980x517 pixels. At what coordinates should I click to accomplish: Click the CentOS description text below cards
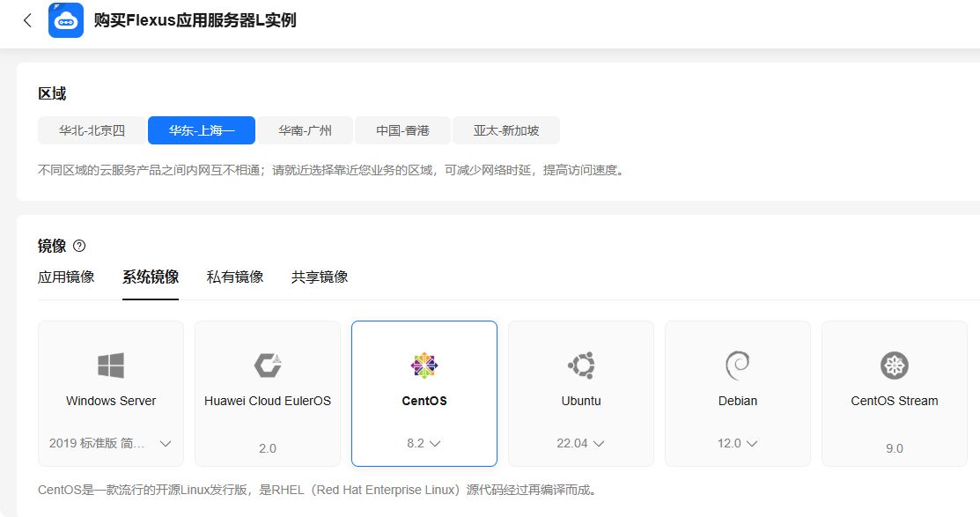[318, 490]
